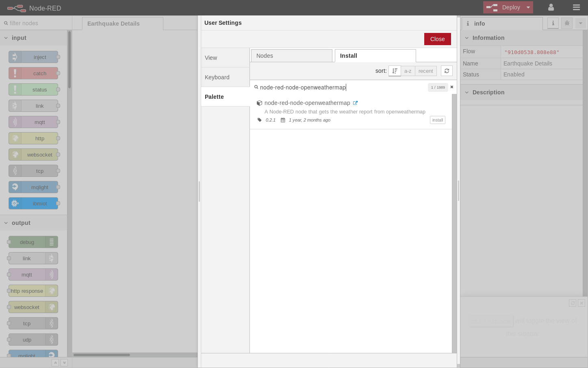The width and height of the screenshot is (588, 368).
Task: Select the status input node
Action: click(33, 89)
